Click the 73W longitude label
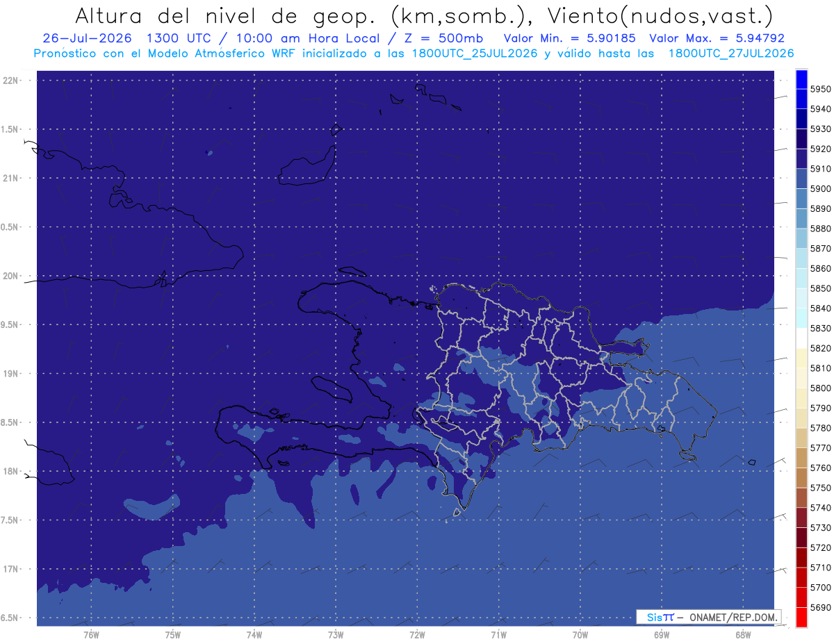The height and width of the screenshot is (644, 834). click(336, 634)
